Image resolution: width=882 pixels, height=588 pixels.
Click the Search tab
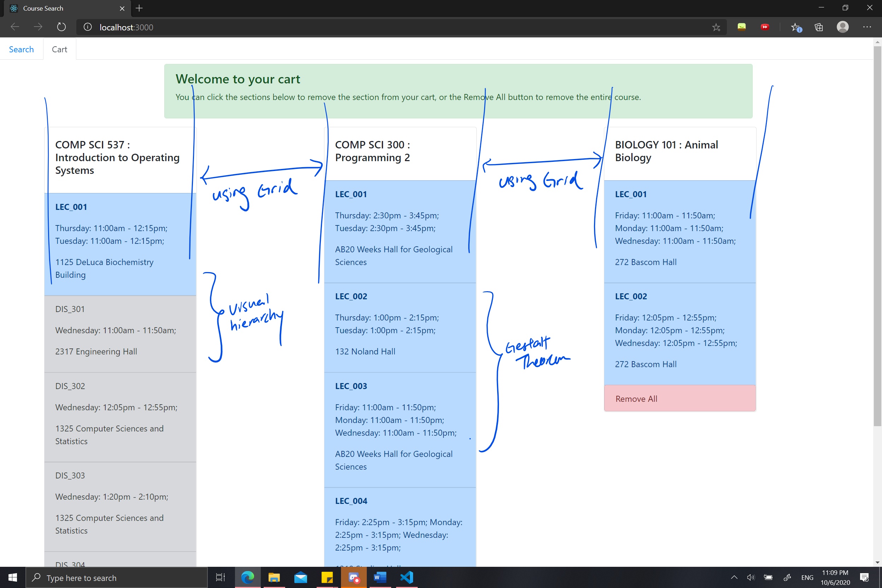pos(22,49)
